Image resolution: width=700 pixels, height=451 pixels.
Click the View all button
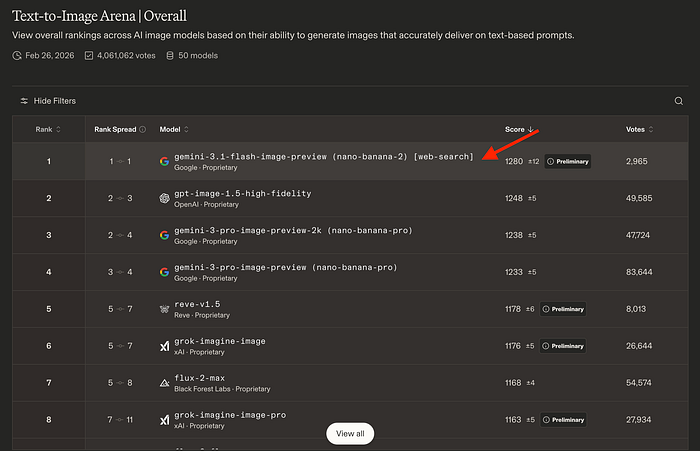pos(350,434)
